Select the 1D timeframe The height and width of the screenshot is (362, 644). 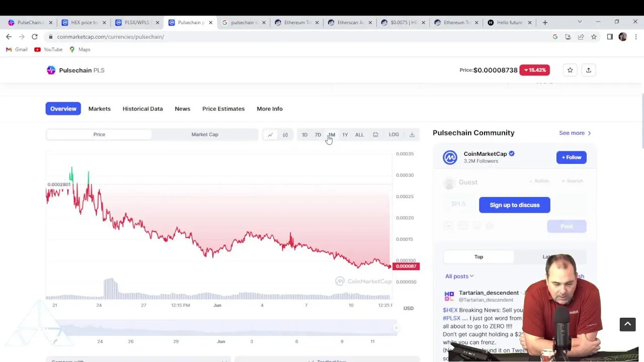click(x=304, y=135)
